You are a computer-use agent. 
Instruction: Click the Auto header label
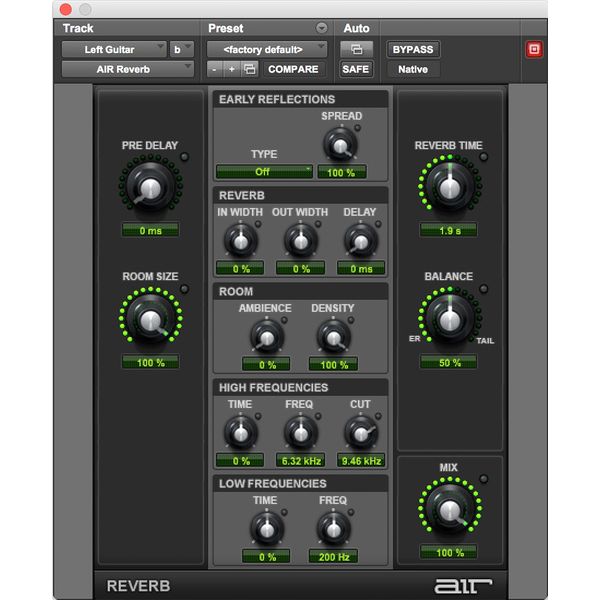(356, 28)
